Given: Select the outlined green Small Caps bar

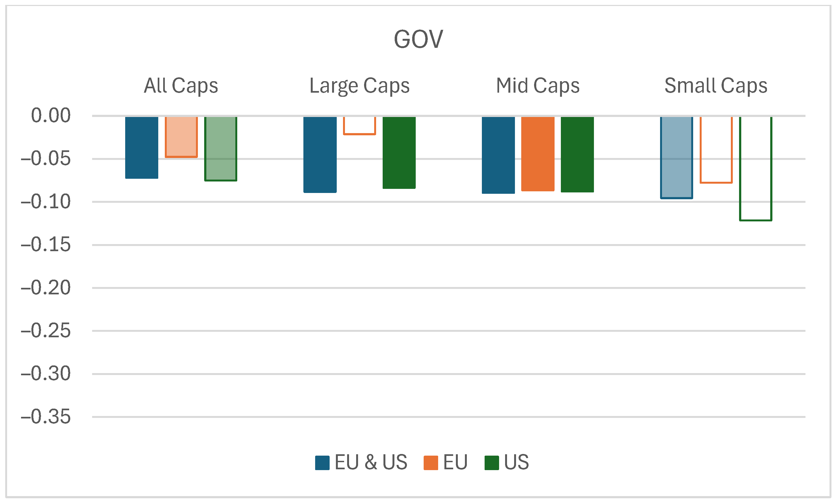Looking at the screenshot, I should tap(756, 168).
